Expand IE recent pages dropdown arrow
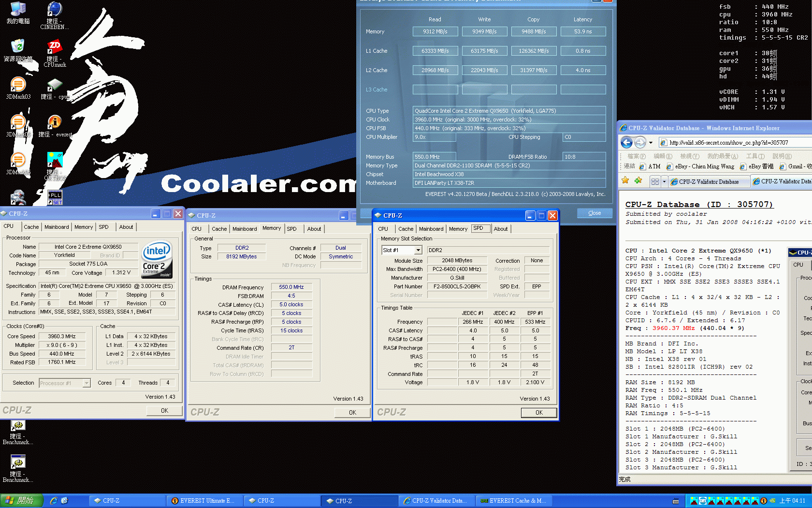 [x=651, y=143]
